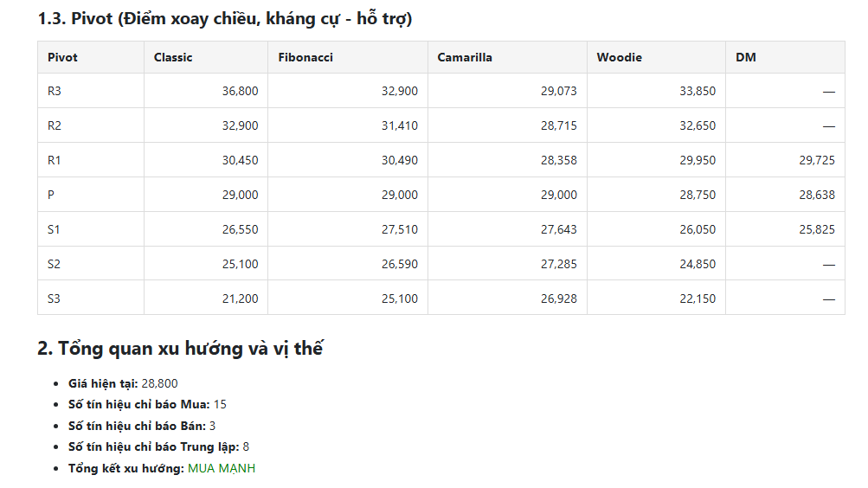This screenshot has height=488, width=868.
Task: Click DM S1 value 25,825
Action: (x=816, y=229)
